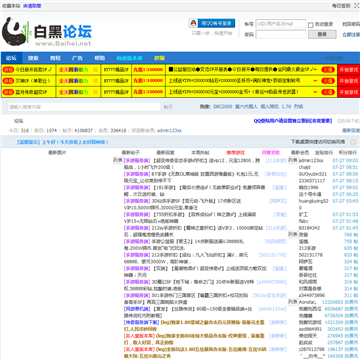The image size is (360, 360).
Task: Click the blue bold QQ login user notice link
Action: tap(293, 121)
